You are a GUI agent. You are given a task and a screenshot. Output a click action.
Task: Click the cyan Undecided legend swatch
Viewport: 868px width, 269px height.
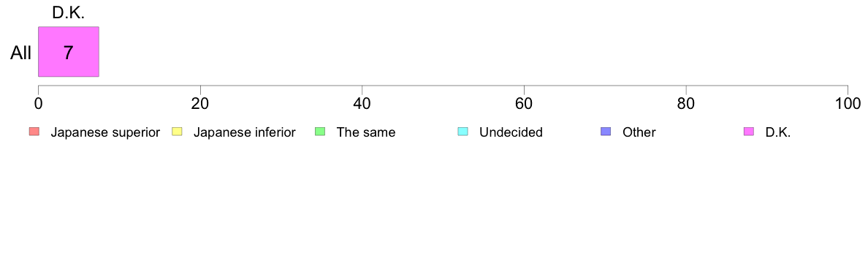(462, 132)
